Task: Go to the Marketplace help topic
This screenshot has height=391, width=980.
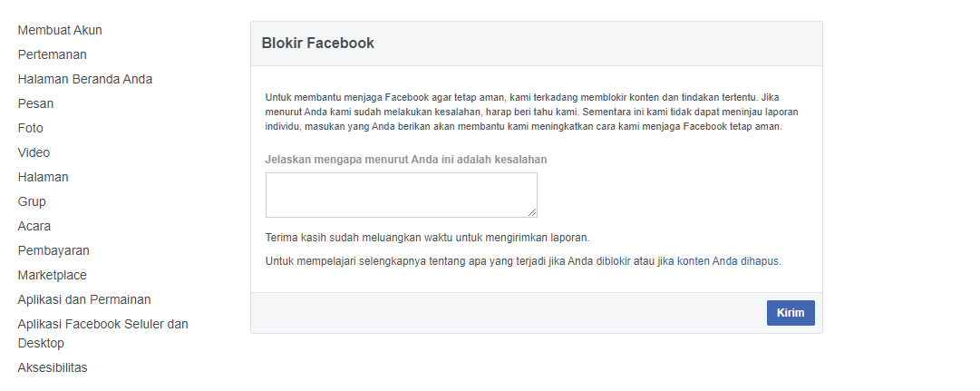Action: click(53, 275)
